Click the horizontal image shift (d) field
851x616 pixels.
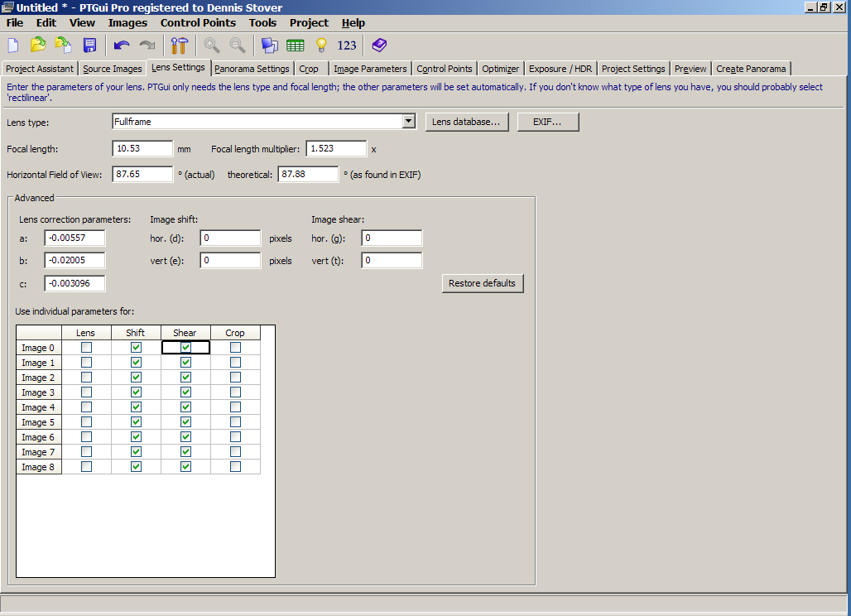(x=230, y=238)
